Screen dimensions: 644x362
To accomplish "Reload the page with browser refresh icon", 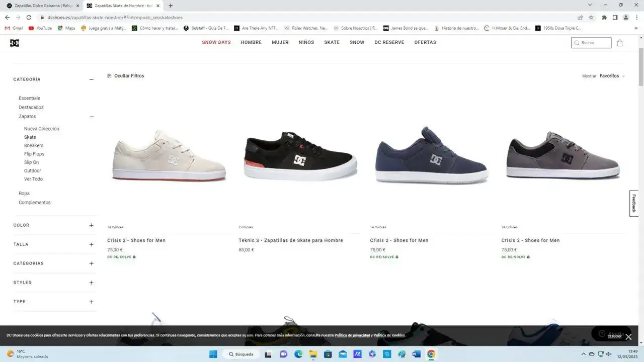I will point(29,18).
